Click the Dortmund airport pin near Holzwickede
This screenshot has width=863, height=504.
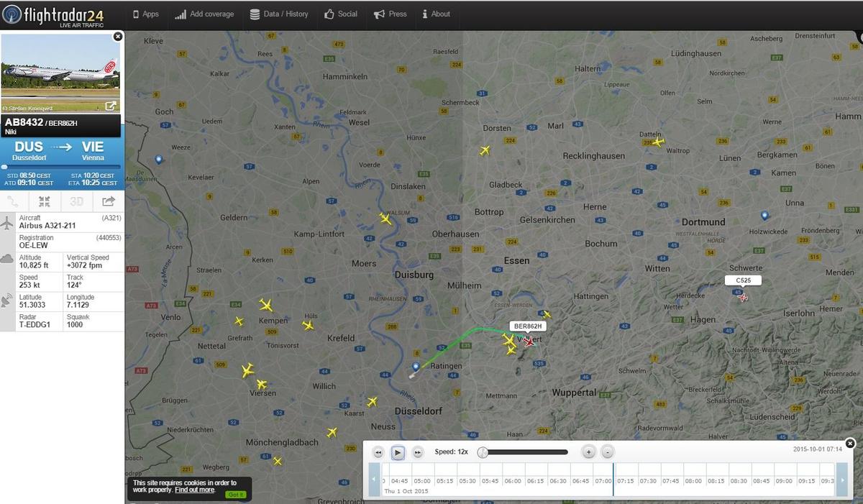click(764, 215)
